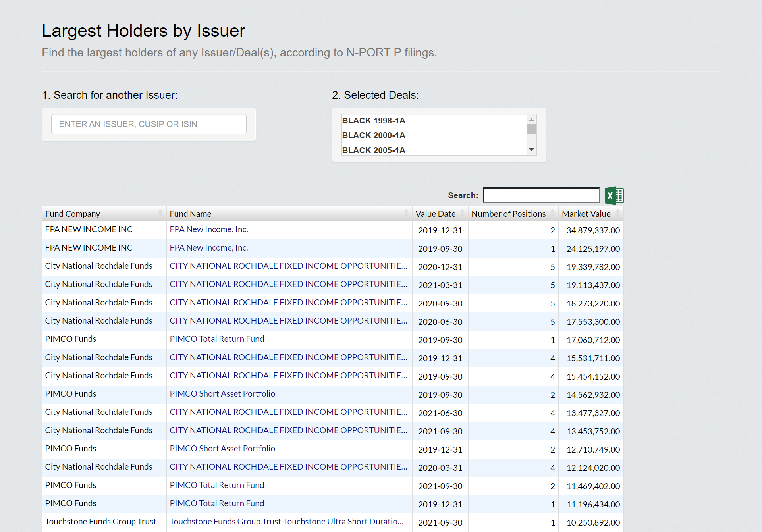The height and width of the screenshot is (532, 762).
Task: Open the Touchstone Ultra Short Duration link
Action: tap(286, 521)
